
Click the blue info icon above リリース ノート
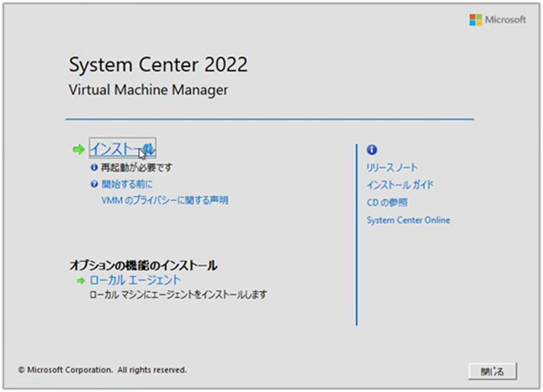372,150
